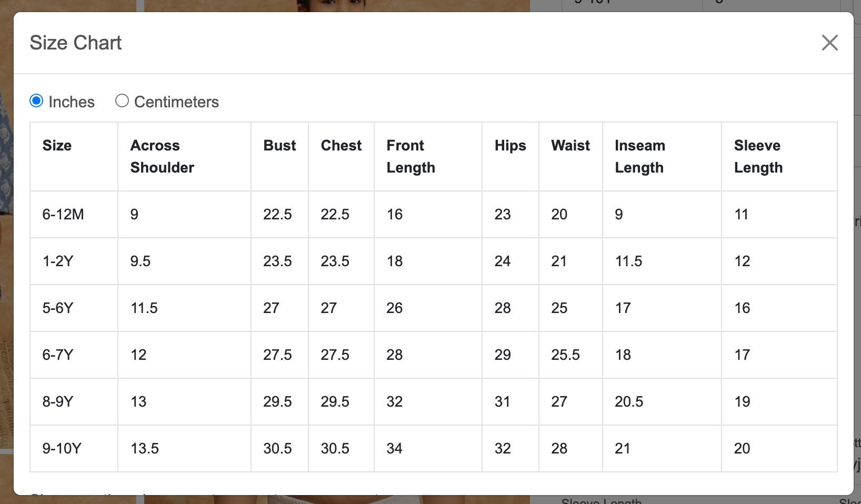The height and width of the screenshot is (504, 861).
Task: Select the Inches radio button
Action: tap(36, 100)
